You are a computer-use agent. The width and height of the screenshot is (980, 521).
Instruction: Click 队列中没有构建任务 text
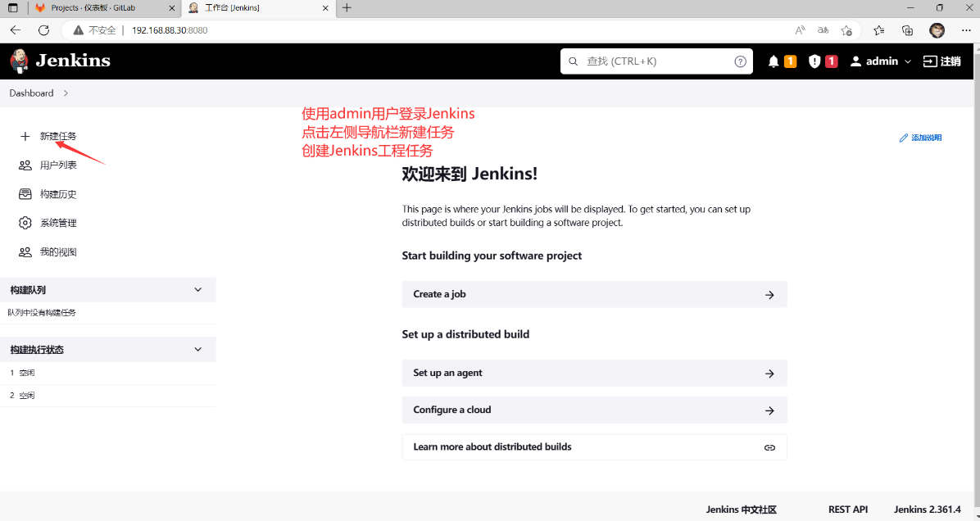[42, 313]
